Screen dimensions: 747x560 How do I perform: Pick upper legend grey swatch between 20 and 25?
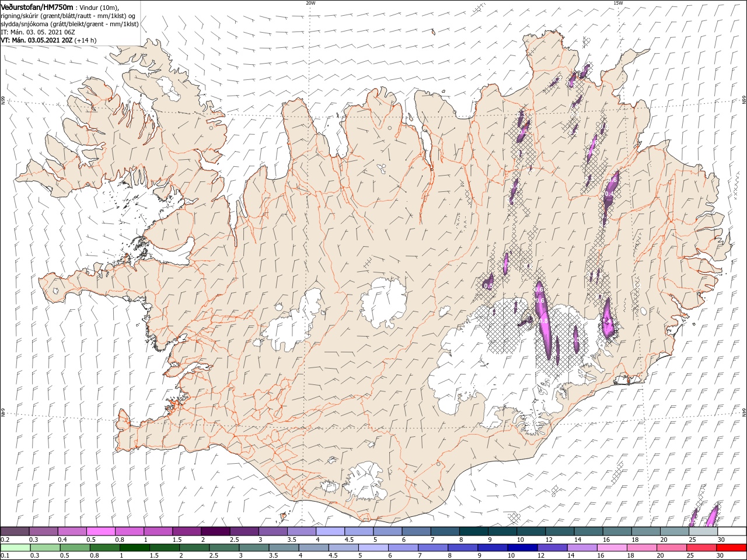pos(674,531)
